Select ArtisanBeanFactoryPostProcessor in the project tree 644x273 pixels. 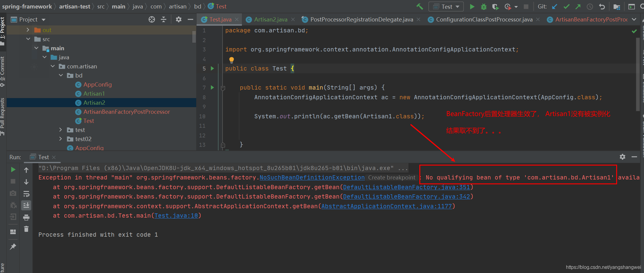(x=126, y=112)
